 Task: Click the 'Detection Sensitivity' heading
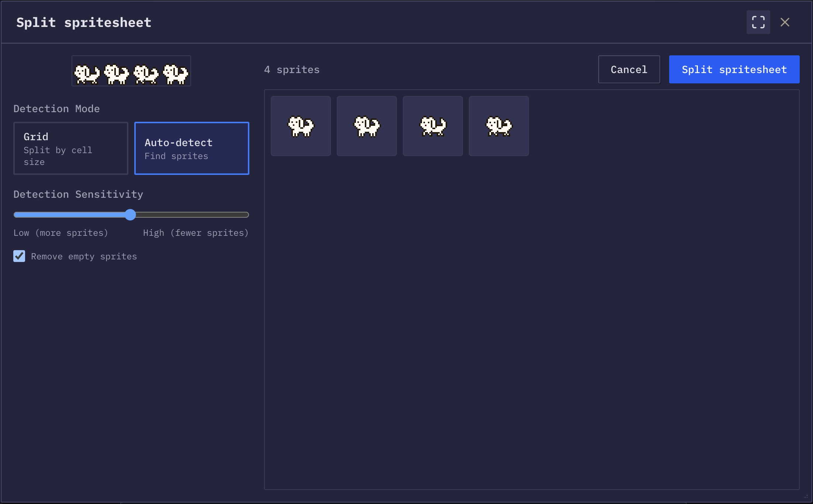pyautogui.click(x=78, y=194)
